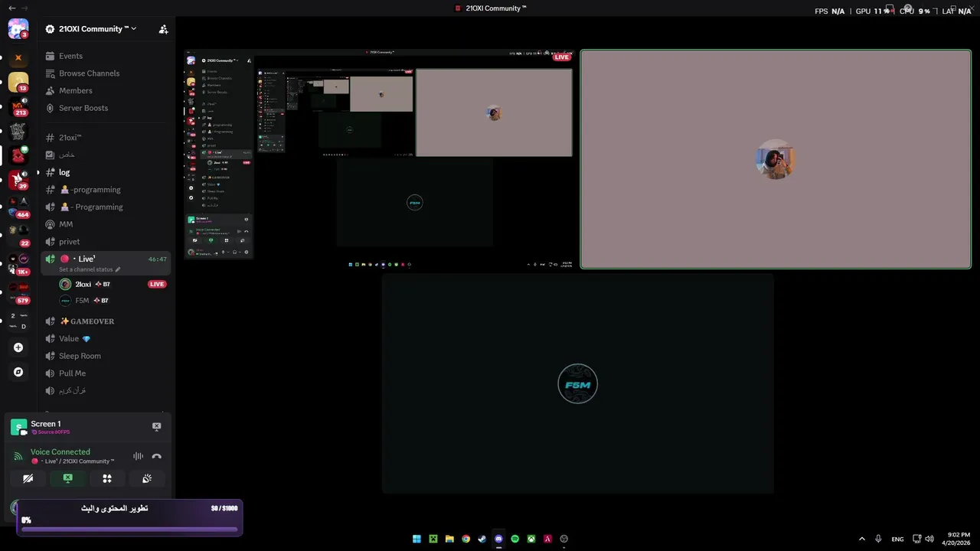Click the ENG language indicator in the tray
Screen dimensions: 980x551
897,539
